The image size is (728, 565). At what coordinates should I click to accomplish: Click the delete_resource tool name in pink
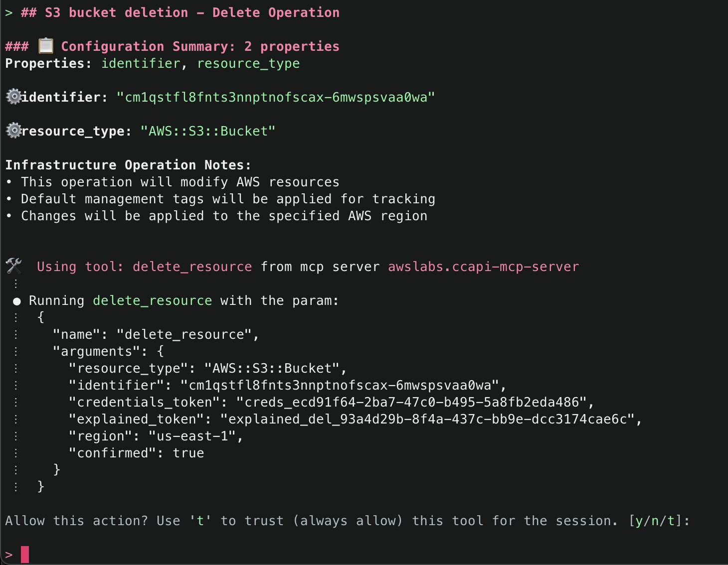point(192,267)
